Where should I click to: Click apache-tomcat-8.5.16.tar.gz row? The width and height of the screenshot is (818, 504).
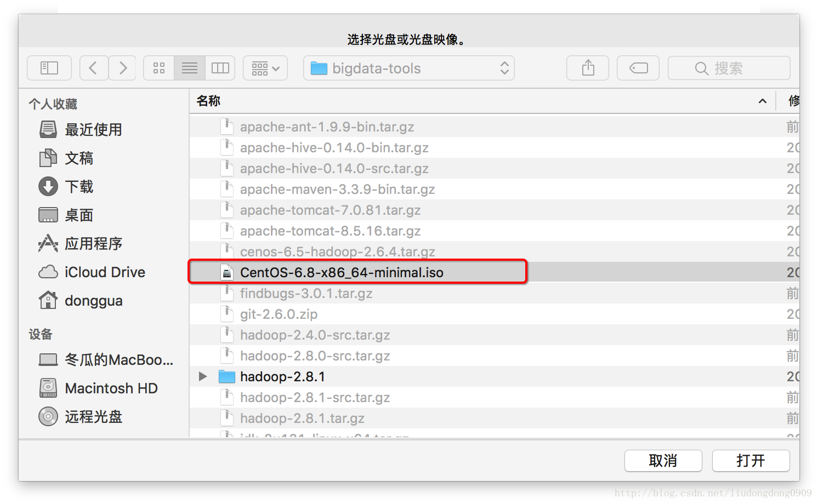point(495,231)
